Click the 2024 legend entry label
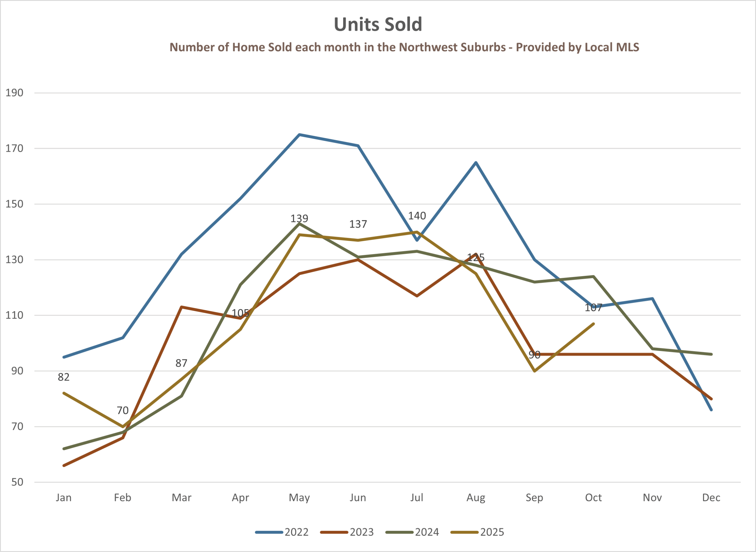Viewport: 756px width, 552px height. [427, 532]
